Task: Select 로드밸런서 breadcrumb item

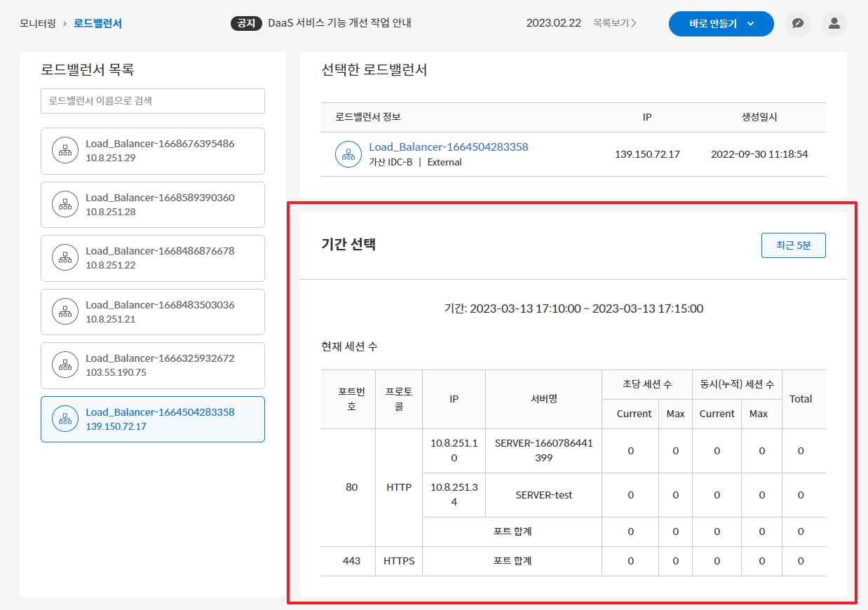Action: click(97, 23)
